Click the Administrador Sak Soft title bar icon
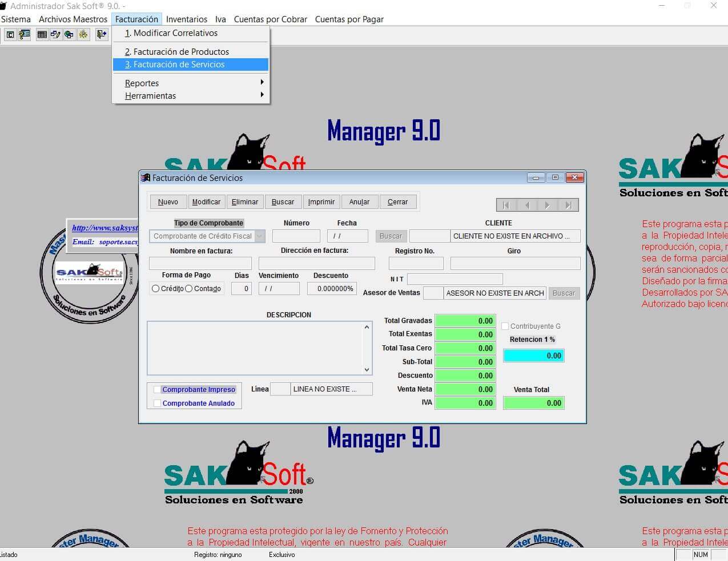Image resolution: width=728 pixels, height=561 pixels. coord(3,6)
